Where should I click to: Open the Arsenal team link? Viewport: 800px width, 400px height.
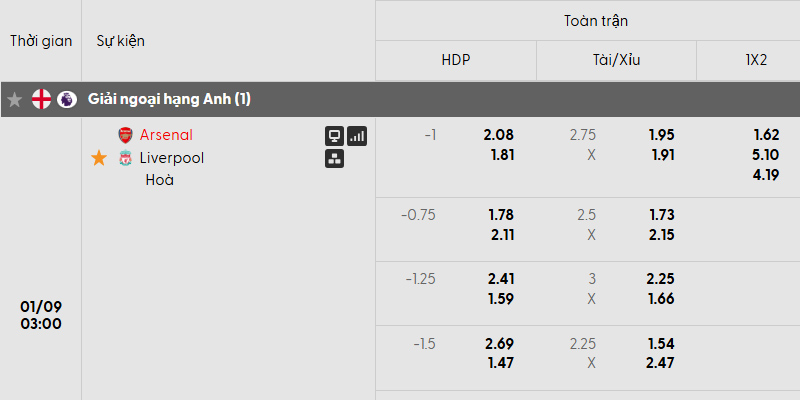click(166, 135)
